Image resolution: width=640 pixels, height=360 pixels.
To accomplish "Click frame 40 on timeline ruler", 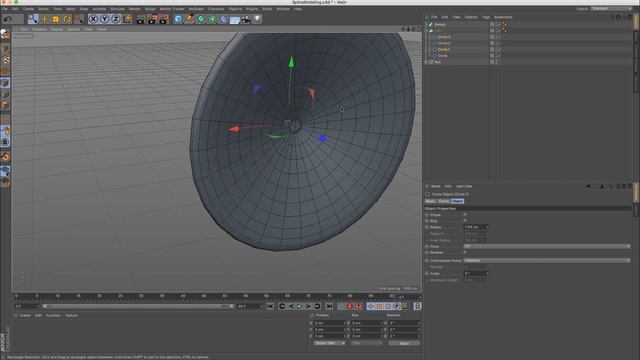I will pyautogui.click(x=183, y=296).
